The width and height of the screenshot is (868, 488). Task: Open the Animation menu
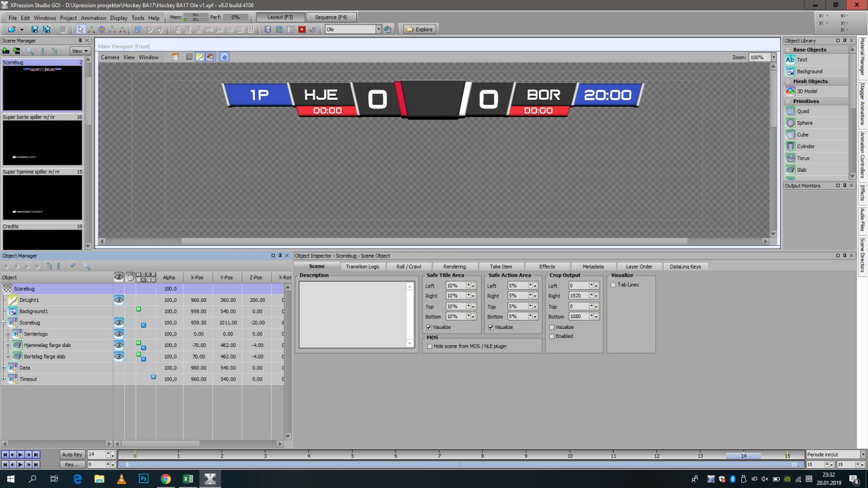tap(93, 18)
